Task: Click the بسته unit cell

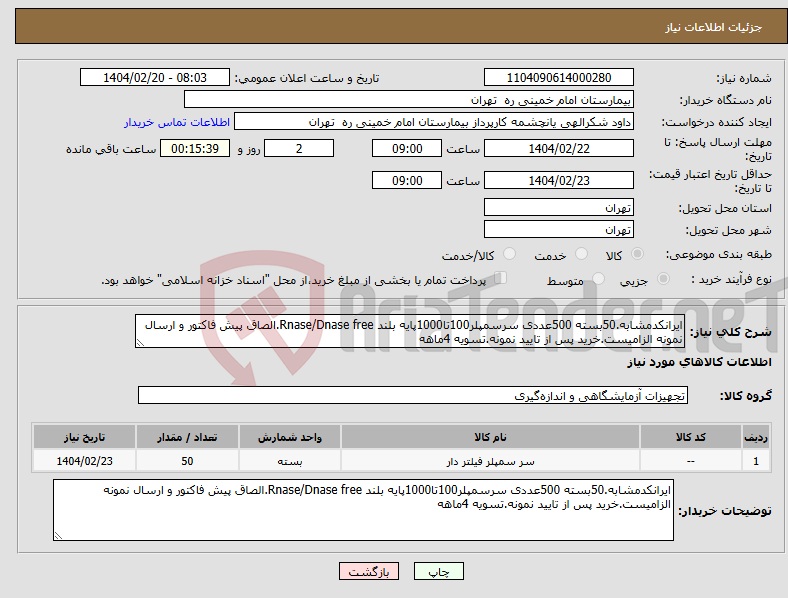Action: 290,461
